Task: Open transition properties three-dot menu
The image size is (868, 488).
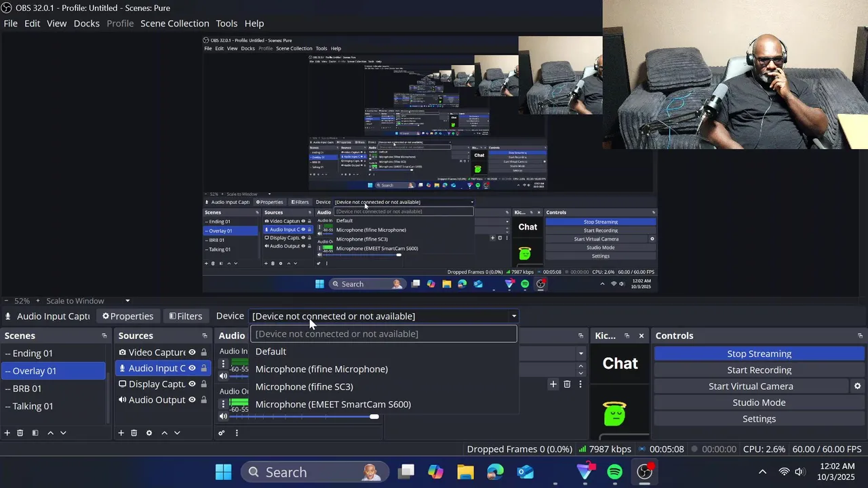Action: tap(580, 384)
